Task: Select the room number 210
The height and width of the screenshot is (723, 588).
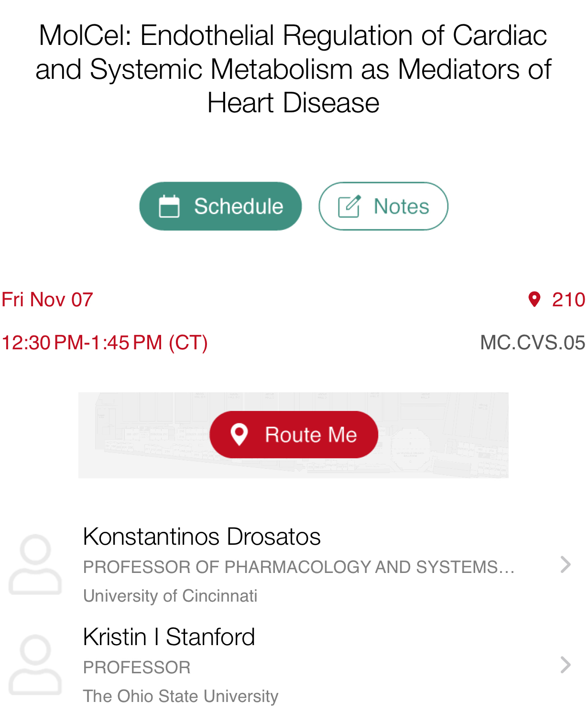Action: coord(568,300)
